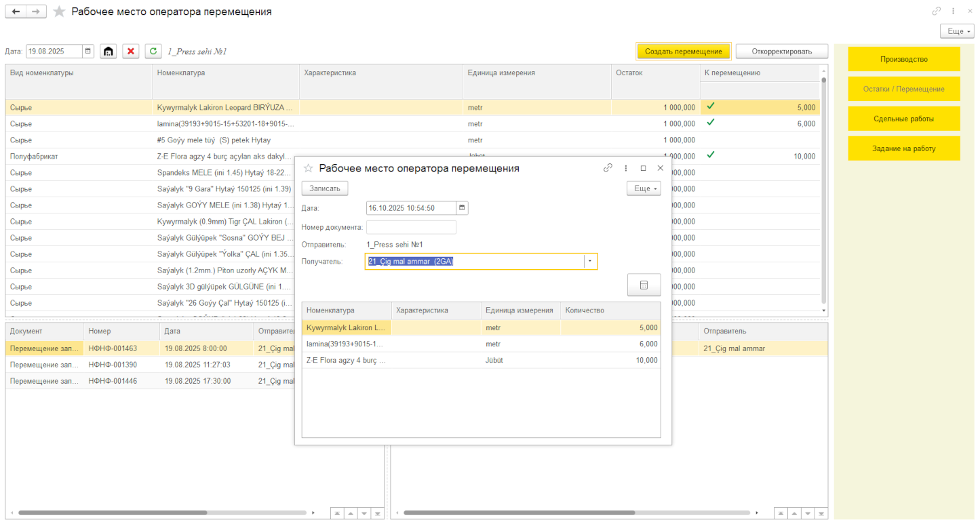
Task: Add the dialog to favorites with the star
Action: click(308, 168)
